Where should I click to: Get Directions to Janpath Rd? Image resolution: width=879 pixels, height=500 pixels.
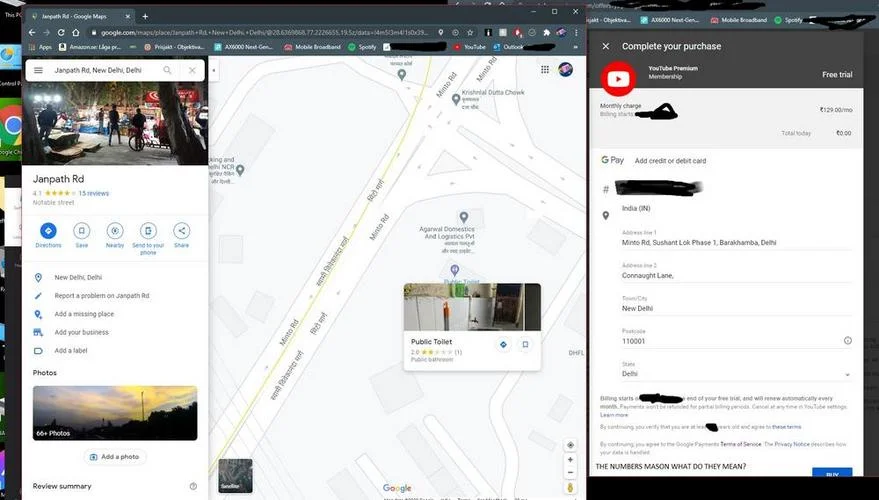[x=48, y=235]
